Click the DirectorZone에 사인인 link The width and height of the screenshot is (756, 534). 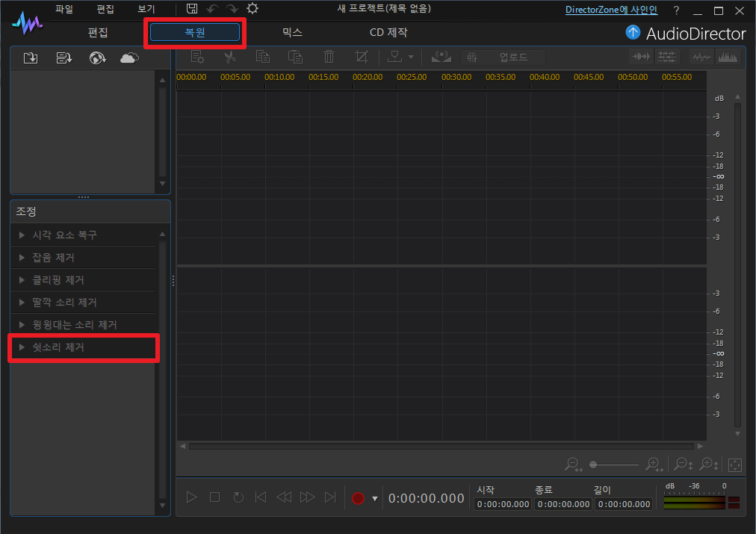pos(611,10)
